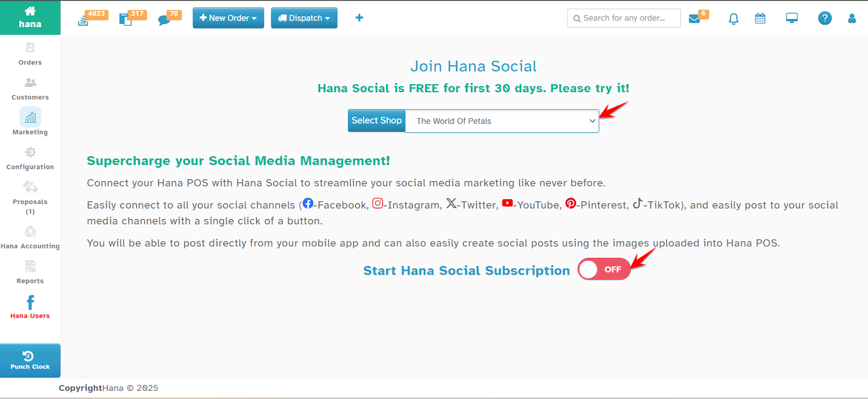Click the plus icon next to Dispatch

pyautogui.click(x=359, y=18)
